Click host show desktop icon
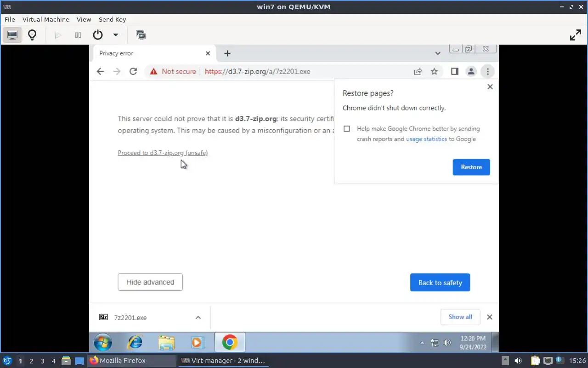Image resolution: width=588 pixels, height=368 pixels. pos(79,361)
